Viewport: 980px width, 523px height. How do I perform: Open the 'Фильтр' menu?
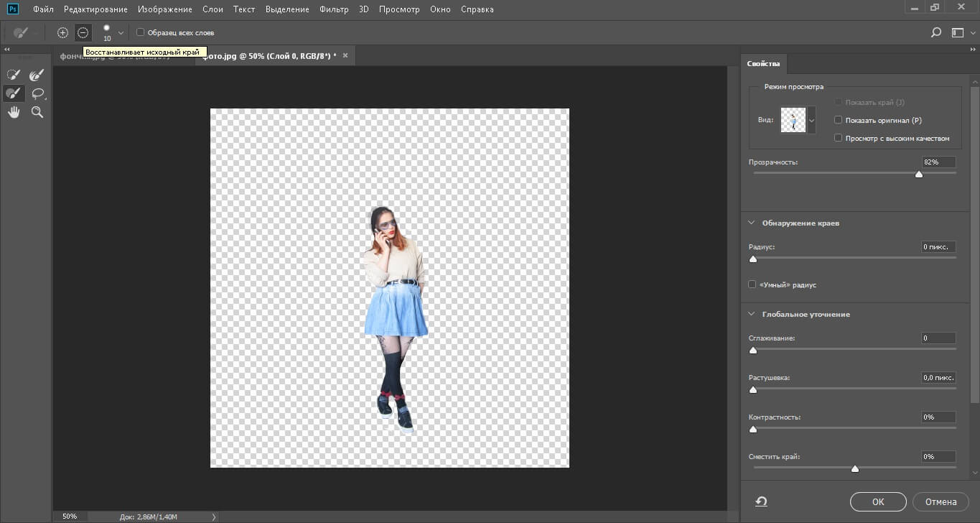(333, 9)
